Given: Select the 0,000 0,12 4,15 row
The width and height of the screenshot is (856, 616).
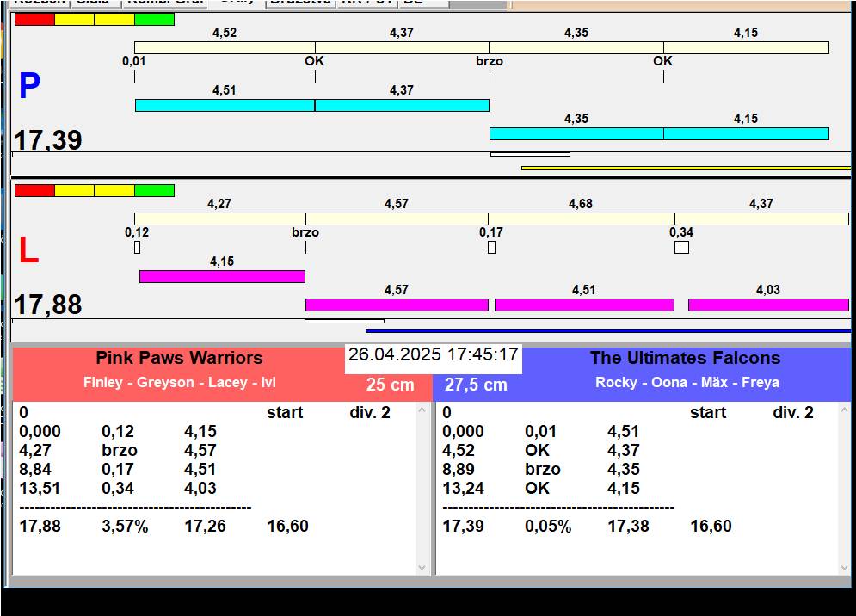Looking at the screenshot, I should (118, 431).
